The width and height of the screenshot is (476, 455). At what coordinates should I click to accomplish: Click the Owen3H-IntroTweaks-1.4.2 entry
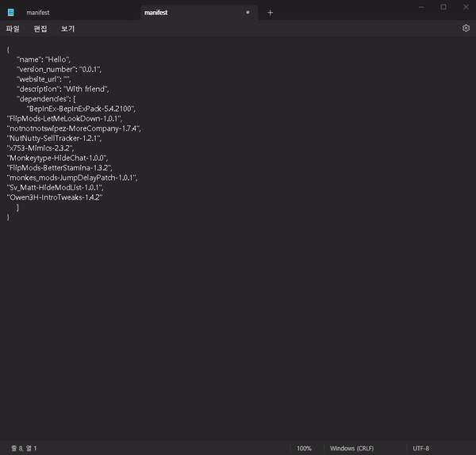coord(55,197)
